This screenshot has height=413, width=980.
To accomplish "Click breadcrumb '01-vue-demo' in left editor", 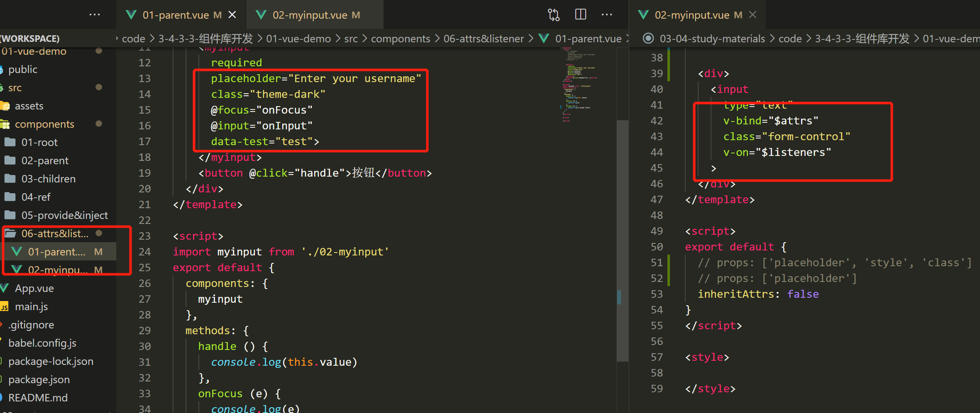I will (x=298, y=39).
